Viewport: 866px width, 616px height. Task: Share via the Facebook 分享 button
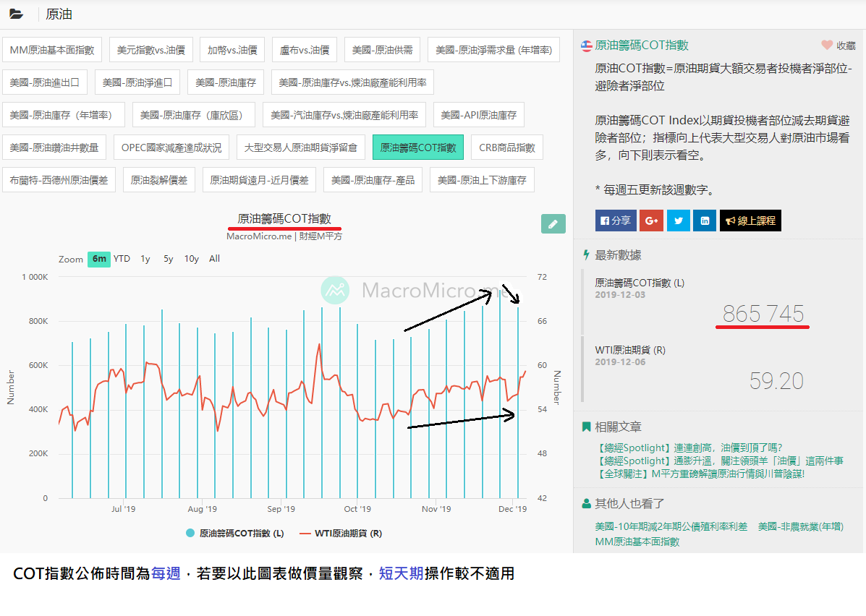(x=615, y=221)
